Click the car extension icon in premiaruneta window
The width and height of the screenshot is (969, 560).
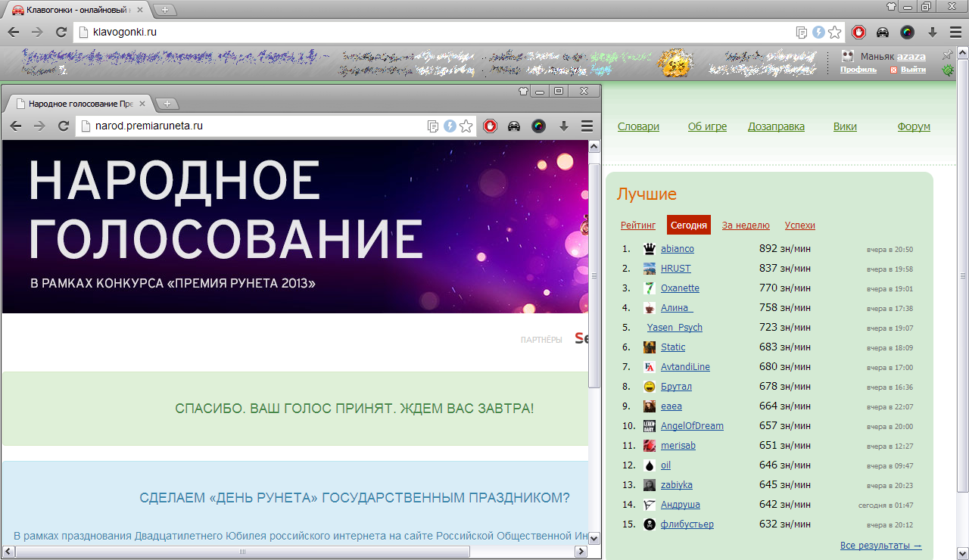[514, 126]
